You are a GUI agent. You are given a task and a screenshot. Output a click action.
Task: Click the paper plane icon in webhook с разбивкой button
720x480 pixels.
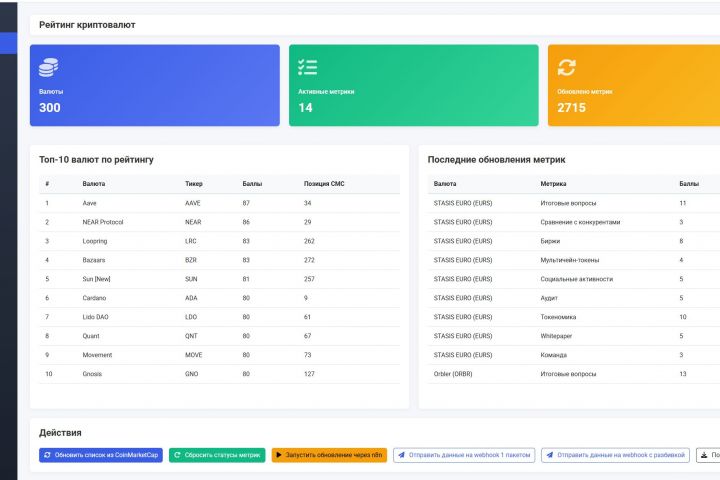[550, 455]
